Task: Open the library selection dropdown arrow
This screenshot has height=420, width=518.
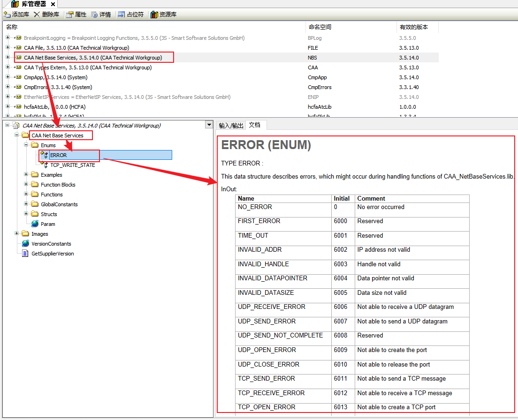Action: [x=209, y=125]
